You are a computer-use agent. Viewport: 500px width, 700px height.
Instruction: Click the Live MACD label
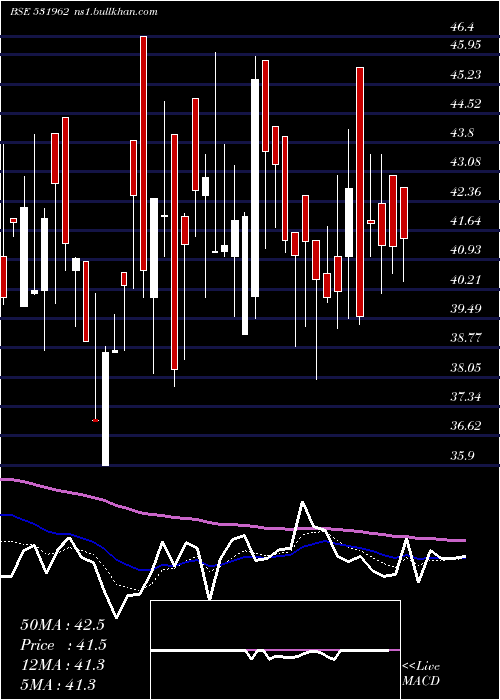(421, 673)
